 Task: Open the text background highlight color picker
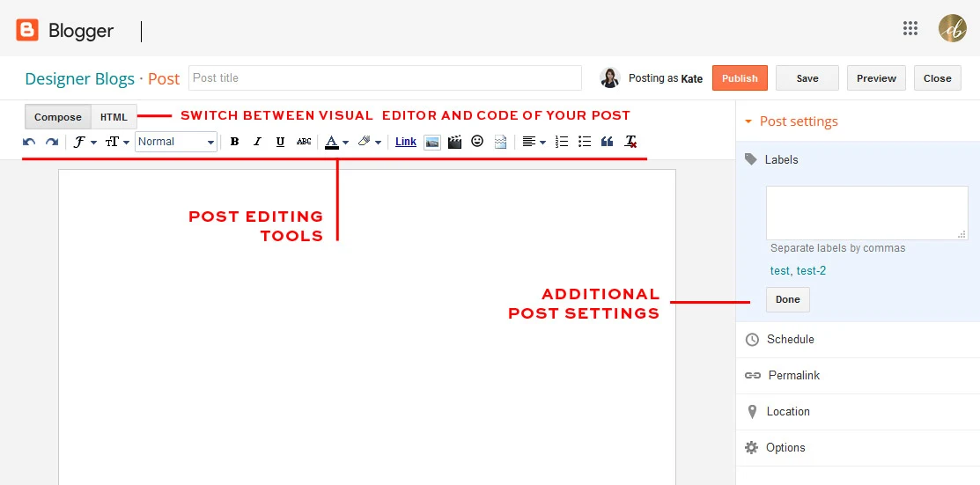[x=370, y=142]
